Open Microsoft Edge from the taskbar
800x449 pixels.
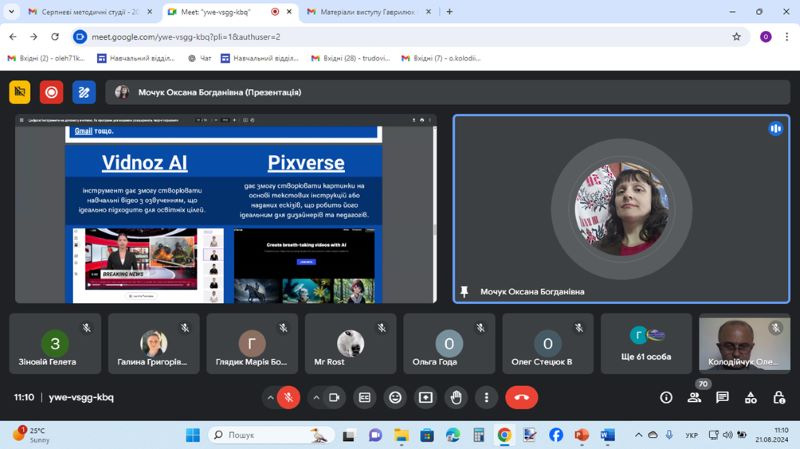[453, 435]
